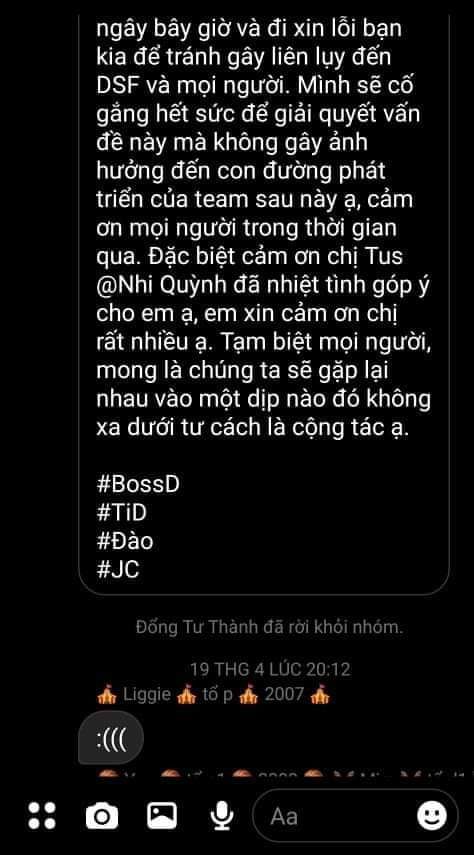Open the emoji smiley picker
The width and height of the screenshot is (474, 855).
[432, 816]
